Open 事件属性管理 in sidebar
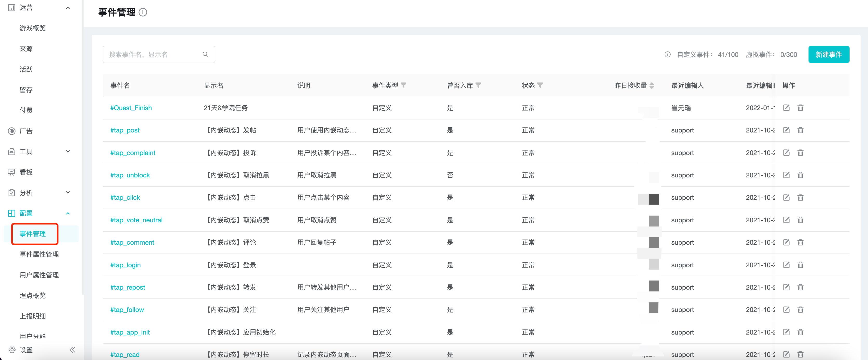 (x=39, y=255)
